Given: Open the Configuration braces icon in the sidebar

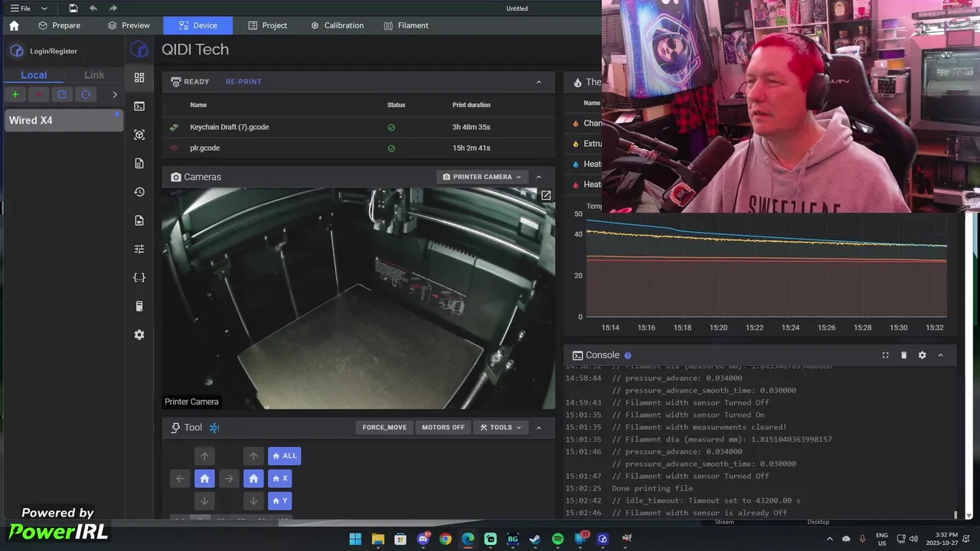Looking at the screenshot, I should coord(139,278).
